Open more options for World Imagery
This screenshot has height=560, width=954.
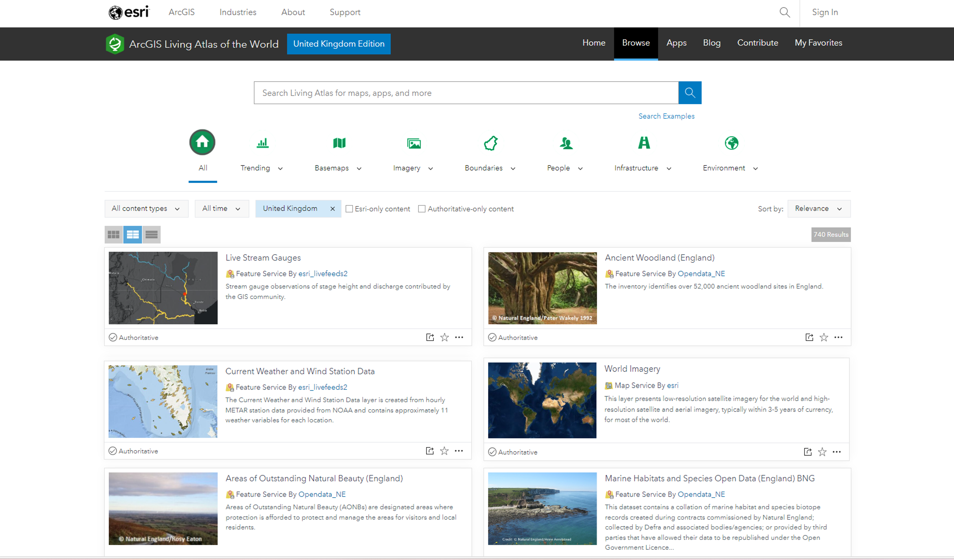click(837, 452)
